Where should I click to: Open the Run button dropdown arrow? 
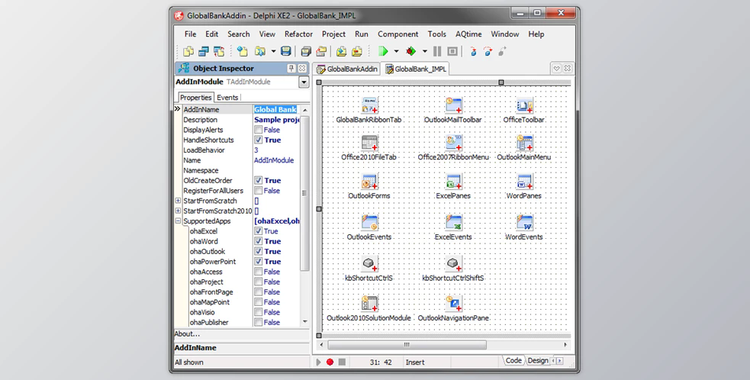[396, 51]
